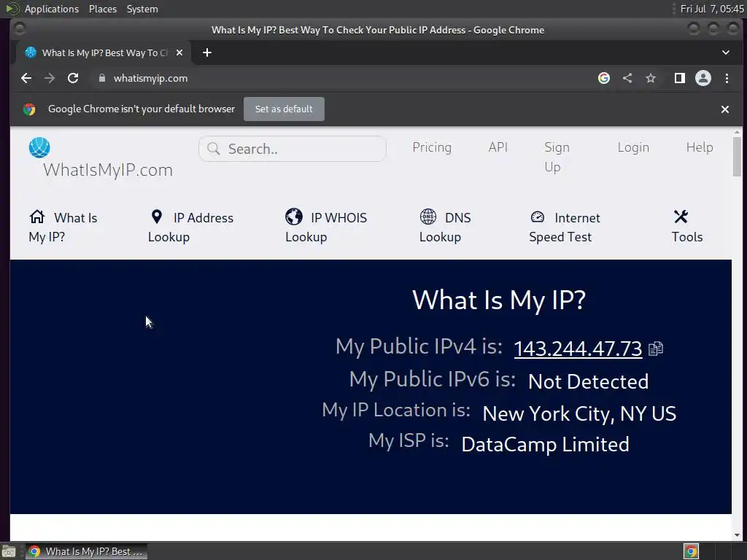Open the Applications menu

click(52, 9)
